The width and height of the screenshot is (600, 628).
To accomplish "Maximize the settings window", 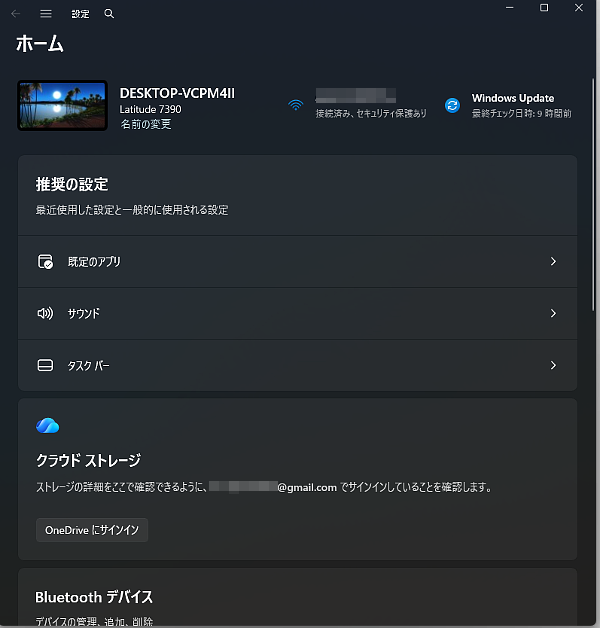I will click(x=544, y=8).
